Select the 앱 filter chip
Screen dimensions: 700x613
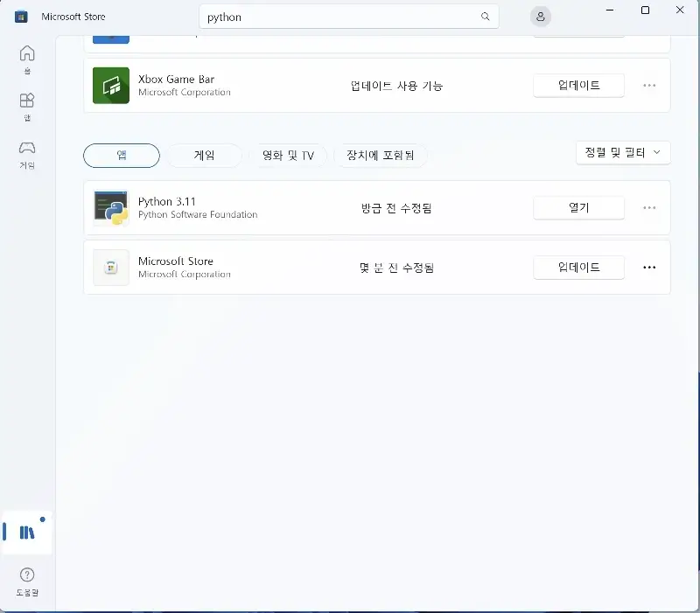pos(121,156)
